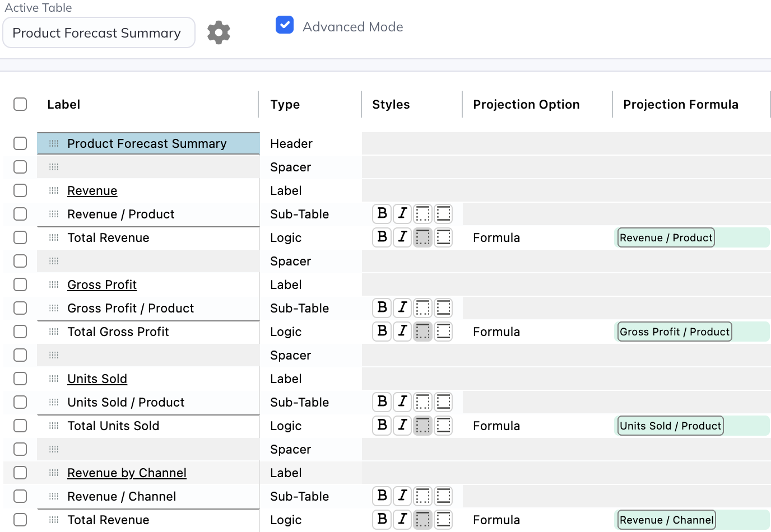Open Sub-Table type for Units Sold / Product
771x532 pixels.
point(300,402)
